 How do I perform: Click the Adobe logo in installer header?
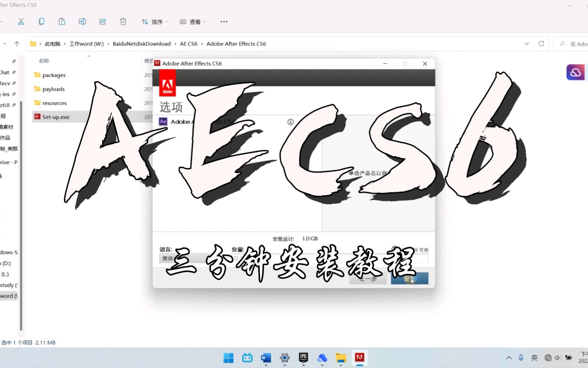[x=167, y=83]
